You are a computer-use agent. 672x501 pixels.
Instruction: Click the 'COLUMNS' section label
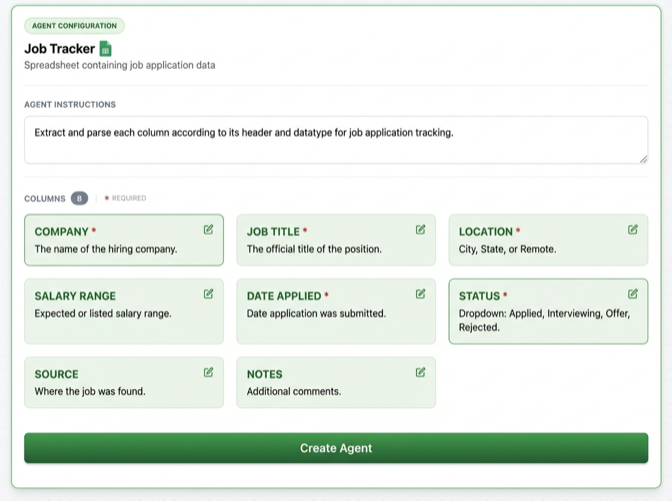[x=45, y=199]
